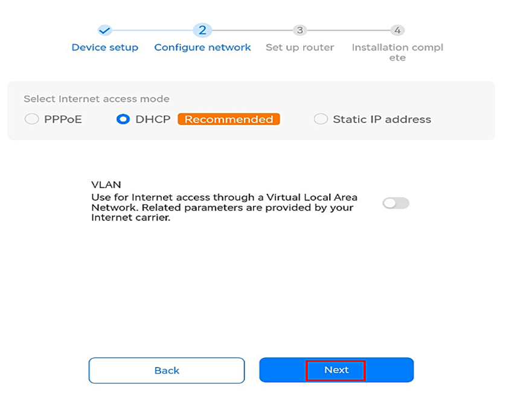The width and height of the screenshot is (532, 411).
Task: Click the DHCP text label
Action: (x=153, y=119)
